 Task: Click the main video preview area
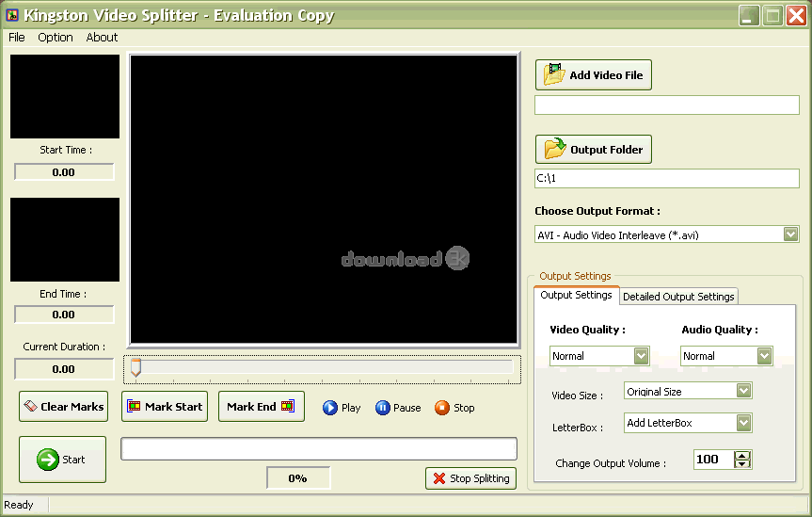324,199
